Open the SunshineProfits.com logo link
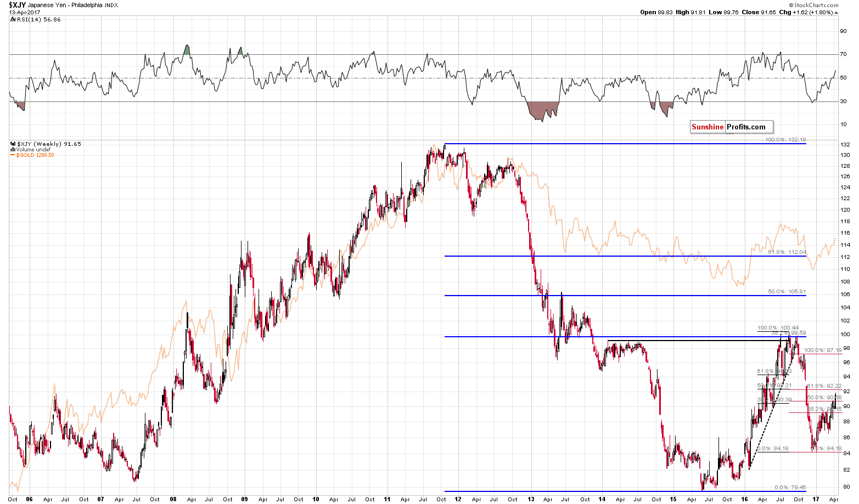 tap(731, 127)
